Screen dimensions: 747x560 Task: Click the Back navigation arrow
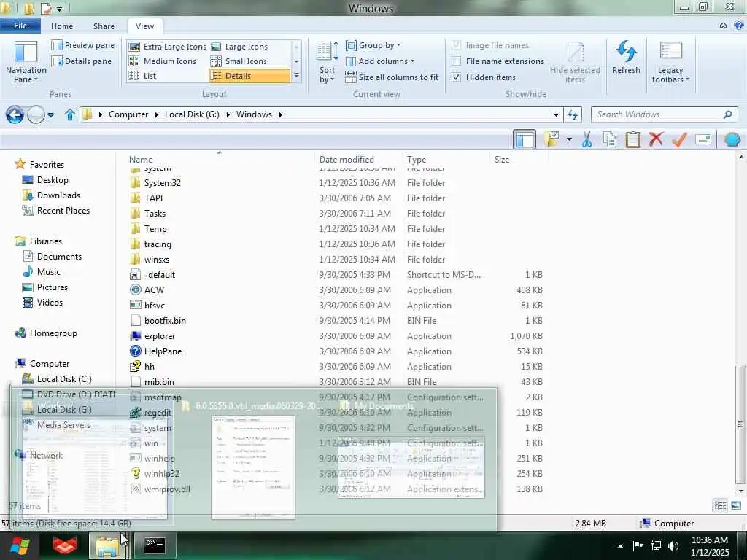coord(15,114)
